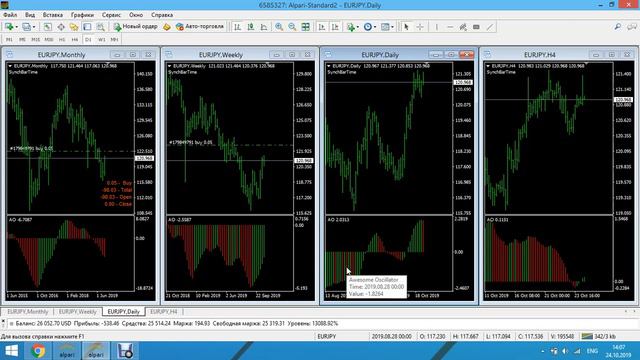Select the arrow cursor tool
The width and height of the screenshot is (640, 360).
click(x=406, y=27)
